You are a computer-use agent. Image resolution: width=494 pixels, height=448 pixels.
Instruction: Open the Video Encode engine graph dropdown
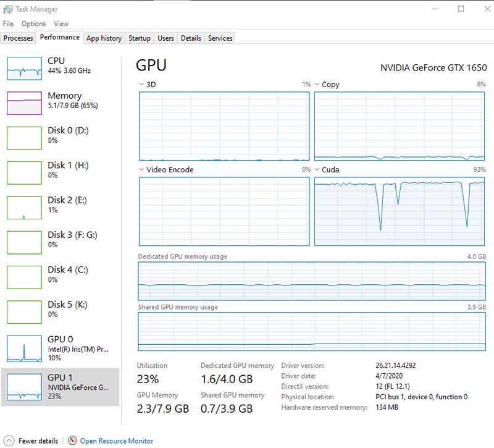click(141, 169)
